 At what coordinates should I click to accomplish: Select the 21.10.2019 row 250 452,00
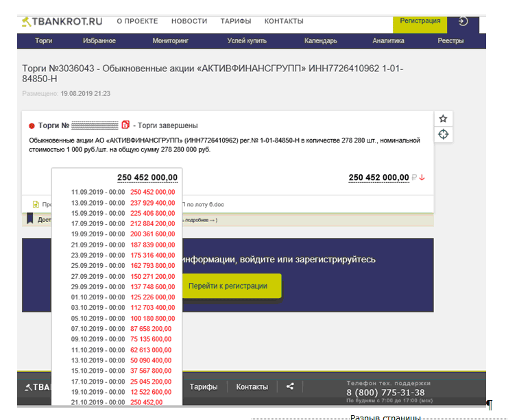coord(117,402)
